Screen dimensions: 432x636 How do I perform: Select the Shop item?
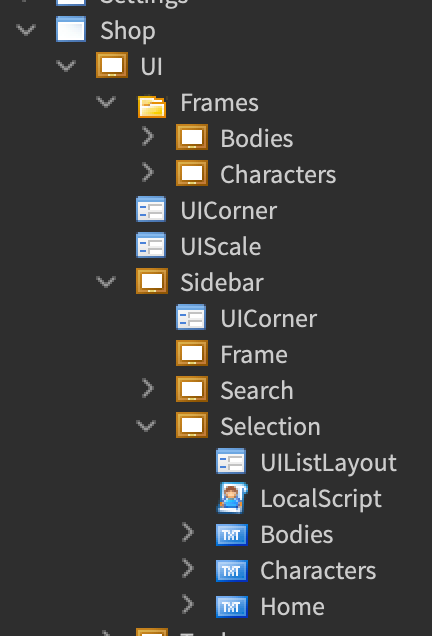128,31
